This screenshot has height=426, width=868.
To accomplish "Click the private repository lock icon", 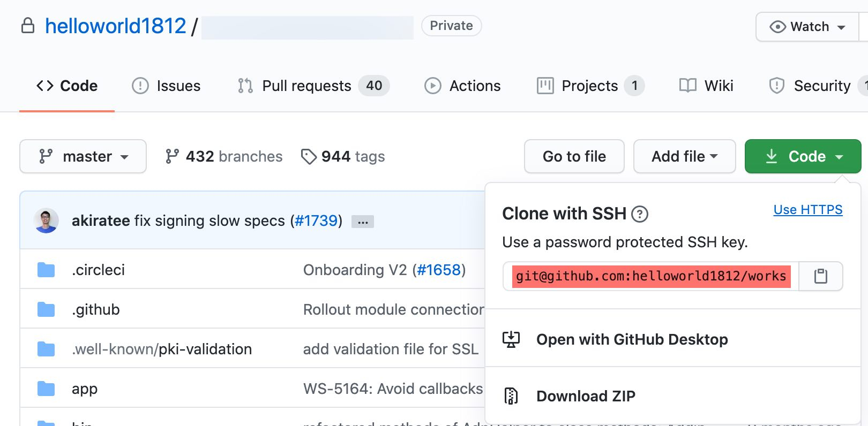I will point(28,26).
